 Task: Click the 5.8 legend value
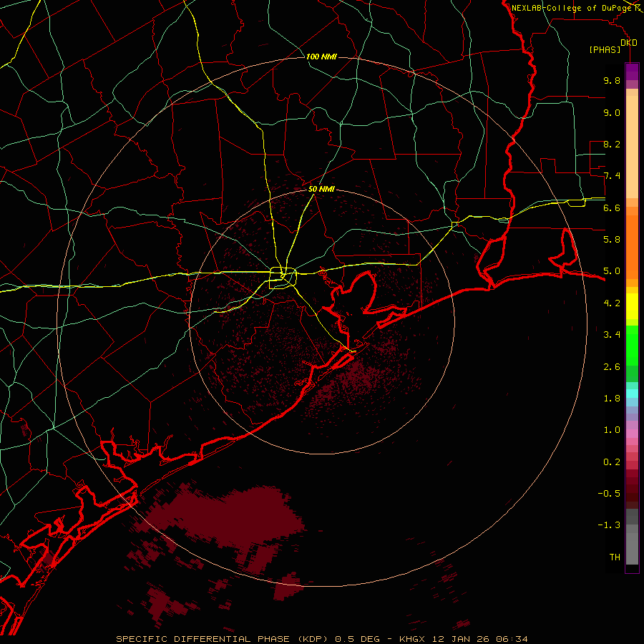(x=612, y=240)
